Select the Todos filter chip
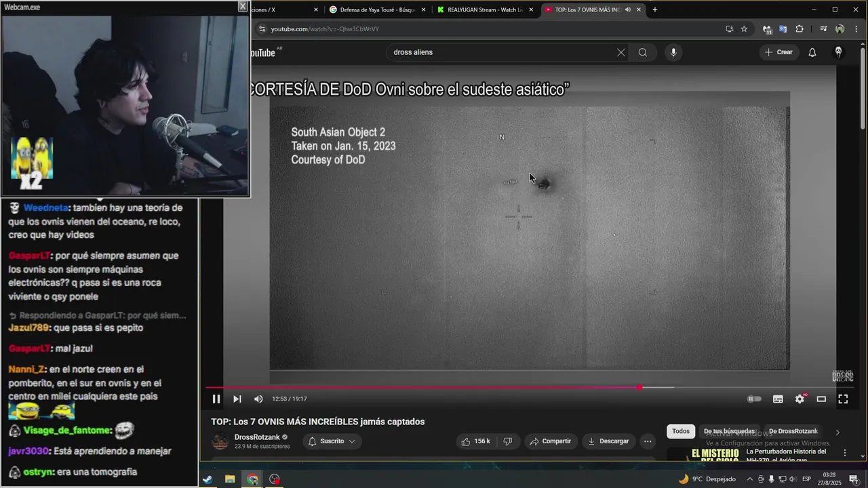This screenshot has height=488, width=868. [681, 431]
